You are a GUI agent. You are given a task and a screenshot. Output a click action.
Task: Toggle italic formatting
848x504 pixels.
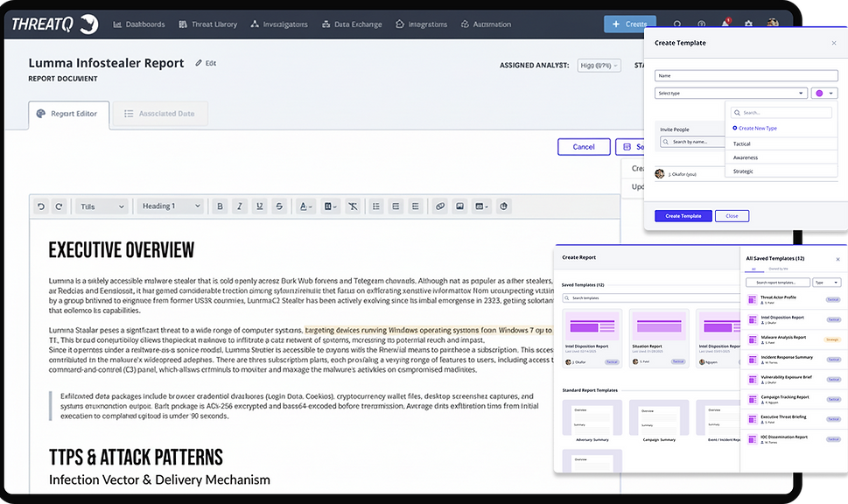pyautogui.click(x=240, y=206)
